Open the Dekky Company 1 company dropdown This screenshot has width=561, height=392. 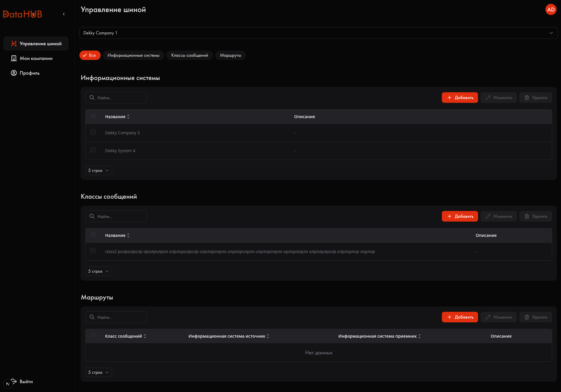point(319,33)
